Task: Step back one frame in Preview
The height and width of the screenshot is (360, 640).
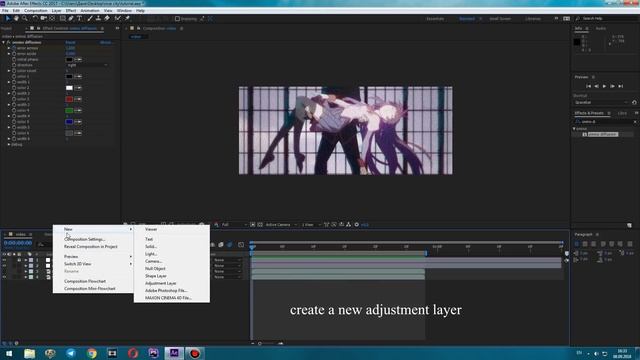Action: coord(596,87)
